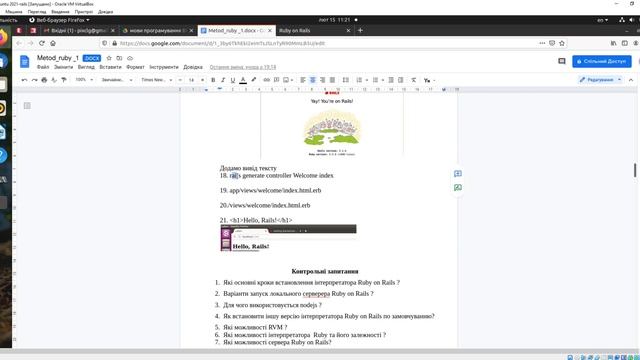The height and width of the screenshot is (360, 640).
Task: Click the font size field showing 14
Action: point(191,80)
